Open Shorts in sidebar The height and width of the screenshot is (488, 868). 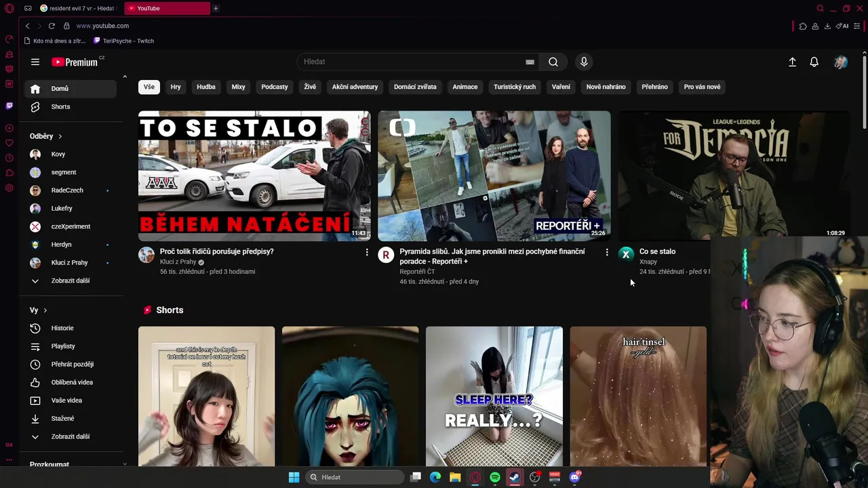(71, 106)
